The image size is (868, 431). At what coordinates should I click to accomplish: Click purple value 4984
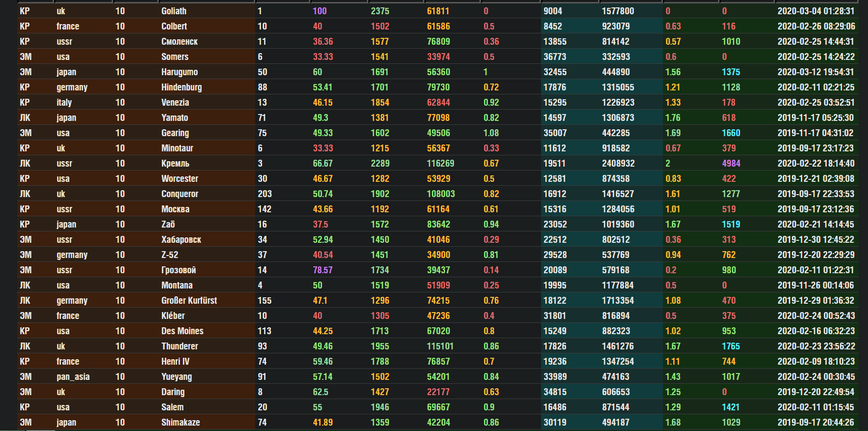(731, 163)
